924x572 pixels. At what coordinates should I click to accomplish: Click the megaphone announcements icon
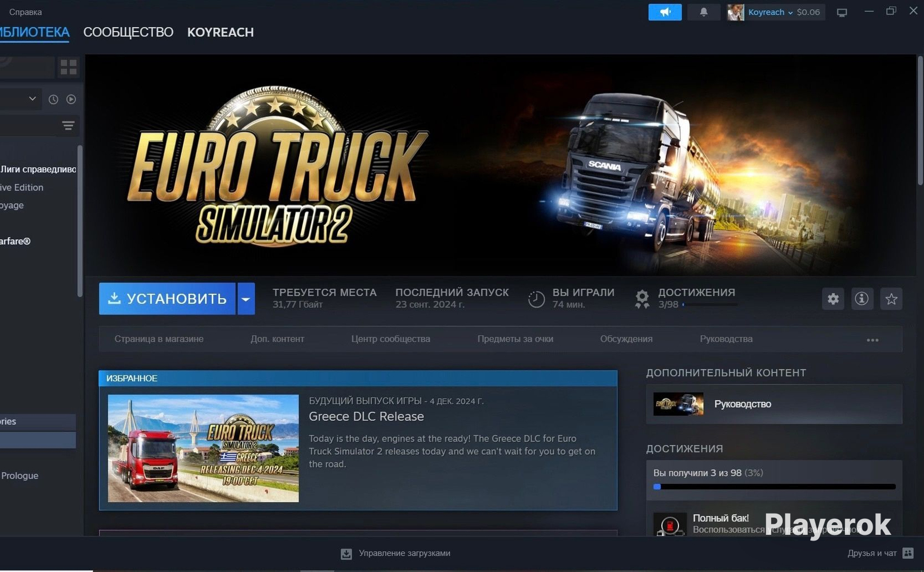[664, 12]
